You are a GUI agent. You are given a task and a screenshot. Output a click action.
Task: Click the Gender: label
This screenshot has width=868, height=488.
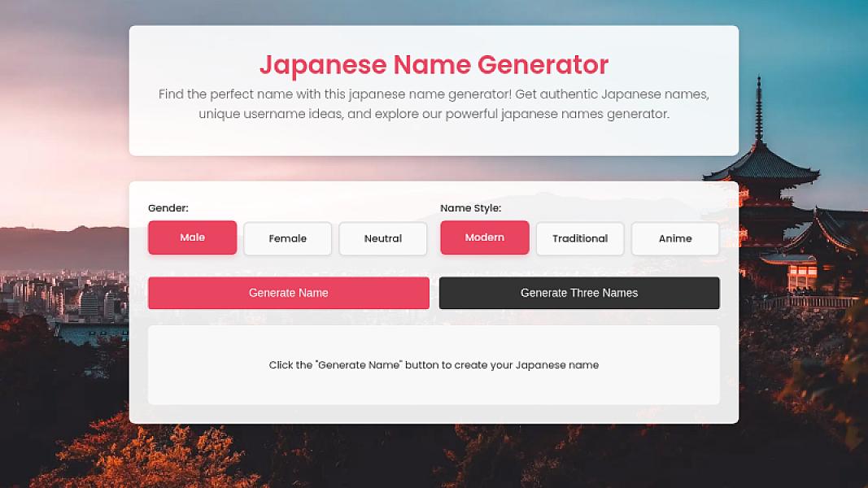coord(168,207)
